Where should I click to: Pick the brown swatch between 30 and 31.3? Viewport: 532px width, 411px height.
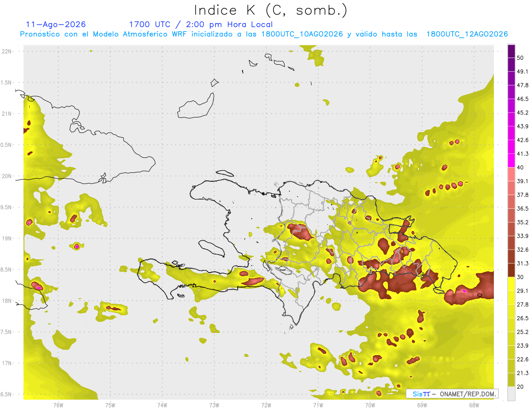pos(511,270)
